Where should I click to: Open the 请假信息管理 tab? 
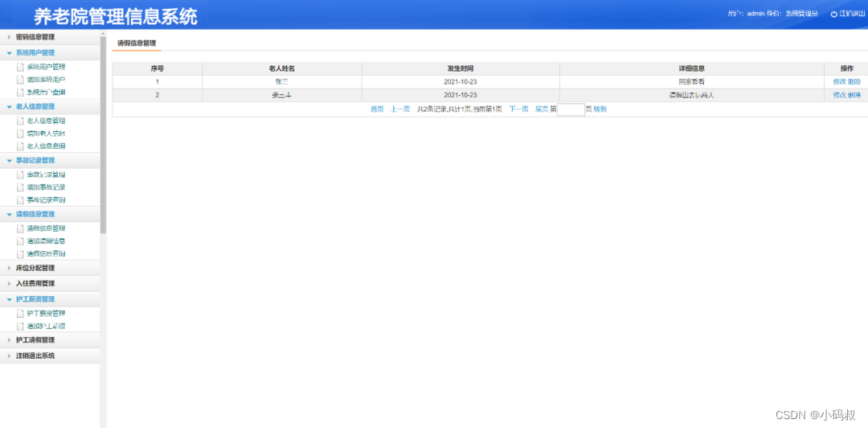[x=136, y=43]
